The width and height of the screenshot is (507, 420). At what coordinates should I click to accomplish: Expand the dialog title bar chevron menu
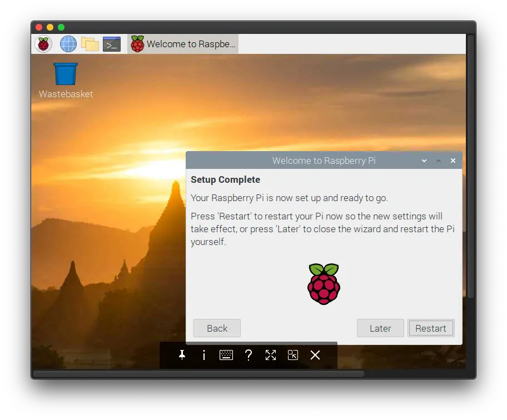[x=424, y=161]
